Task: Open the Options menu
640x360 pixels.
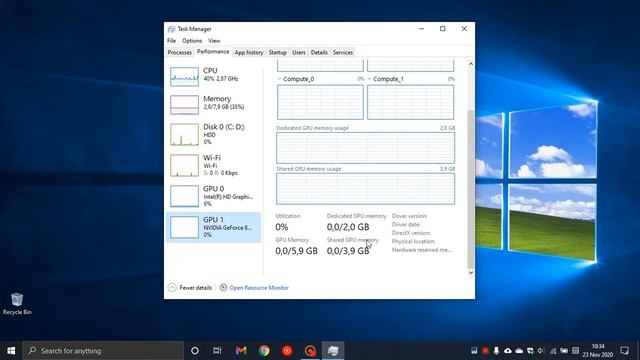Action: 192,41
